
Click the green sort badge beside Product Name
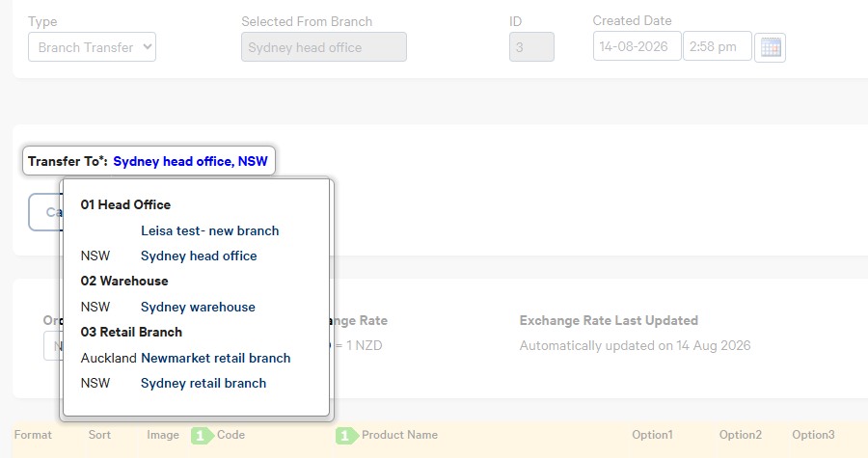[346, 436]
